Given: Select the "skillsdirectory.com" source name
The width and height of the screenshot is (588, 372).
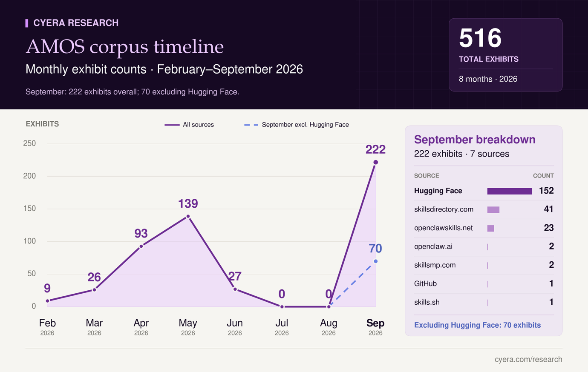Looking at the screenshot, I should point(444,209).
